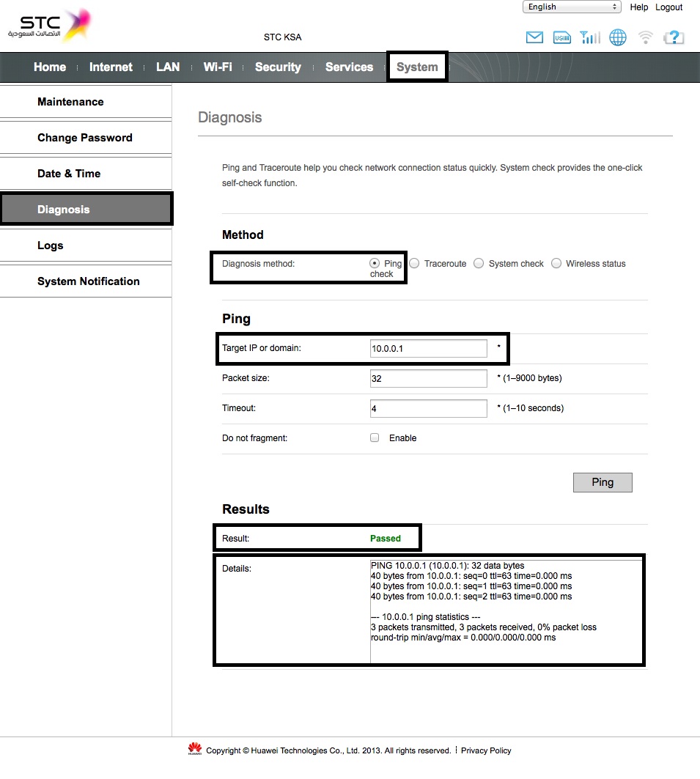Click the USIM card status icon
Screen dimensions: 700x779
562,37
